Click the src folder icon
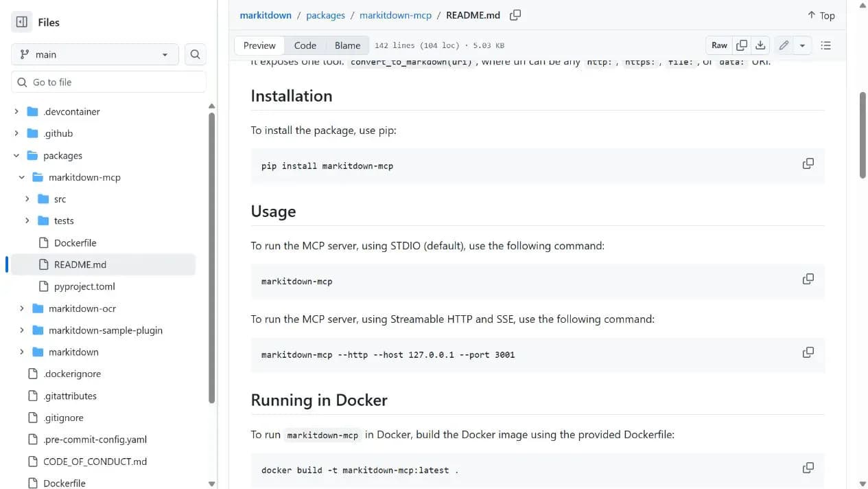868x489 pixels. (43, 199)
